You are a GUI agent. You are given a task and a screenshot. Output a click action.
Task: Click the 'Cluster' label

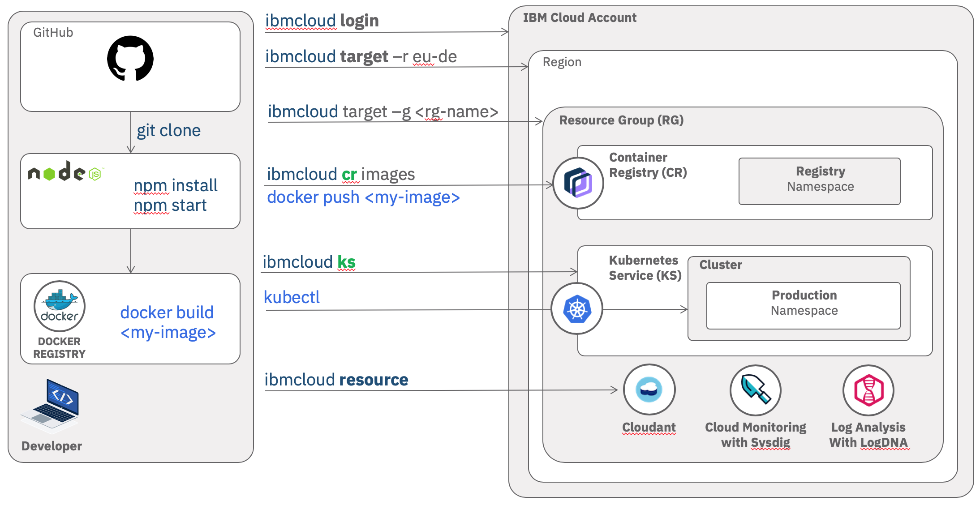click(x=721, y=265)
